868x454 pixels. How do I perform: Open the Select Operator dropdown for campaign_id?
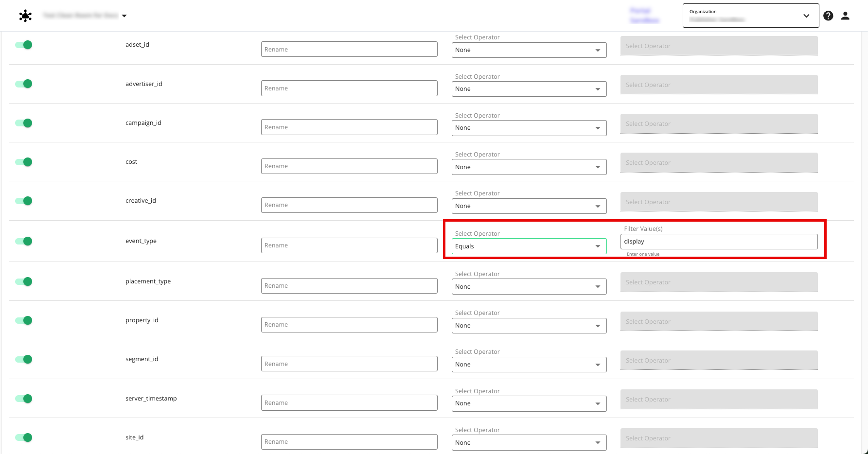coord(529,128)
